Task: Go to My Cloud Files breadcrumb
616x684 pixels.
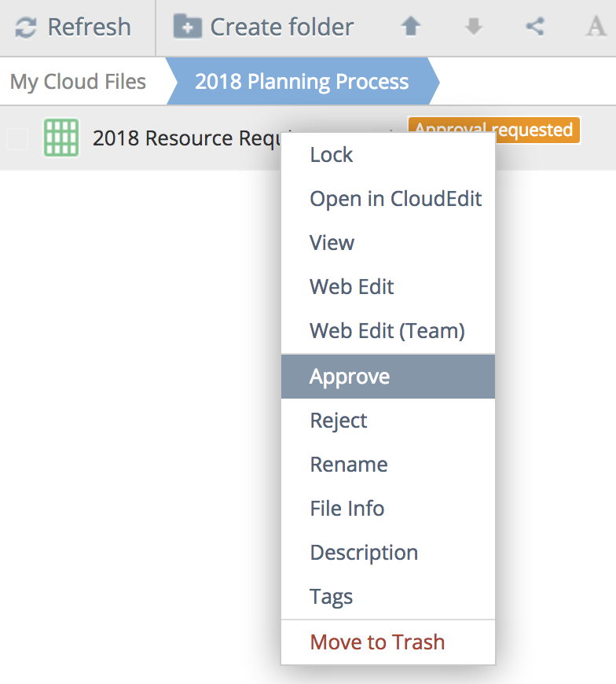Action: click(79, 82)
